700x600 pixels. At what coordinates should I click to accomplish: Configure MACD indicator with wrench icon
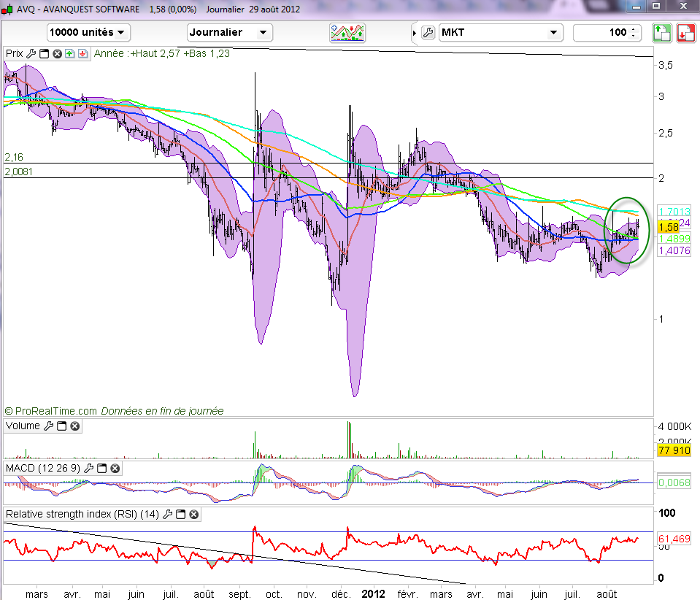point(90,468)
